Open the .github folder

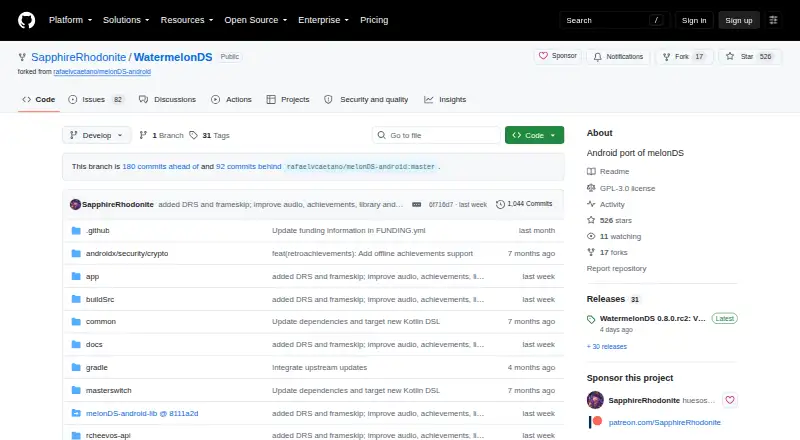tap(97, 231)
